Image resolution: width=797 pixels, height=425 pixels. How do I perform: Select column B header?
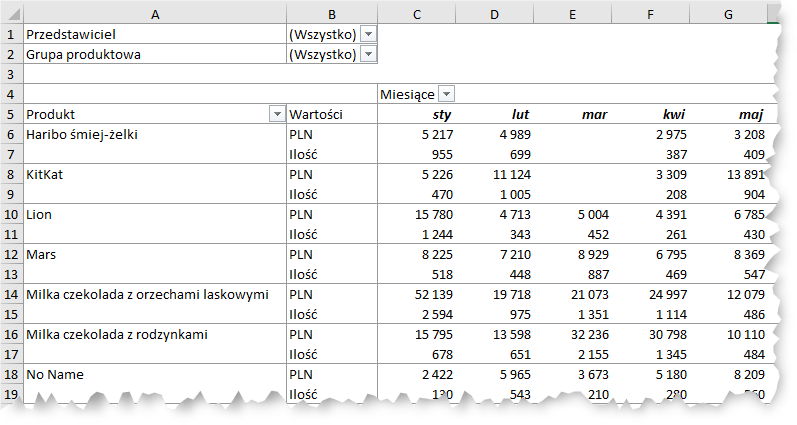point(332,15)
